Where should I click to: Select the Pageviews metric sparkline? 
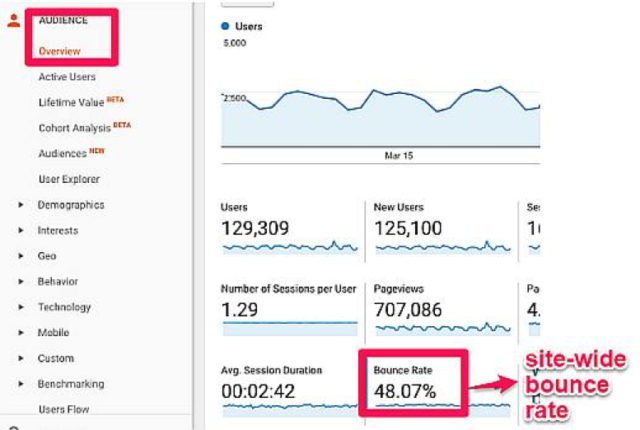(x=440, y=326)
